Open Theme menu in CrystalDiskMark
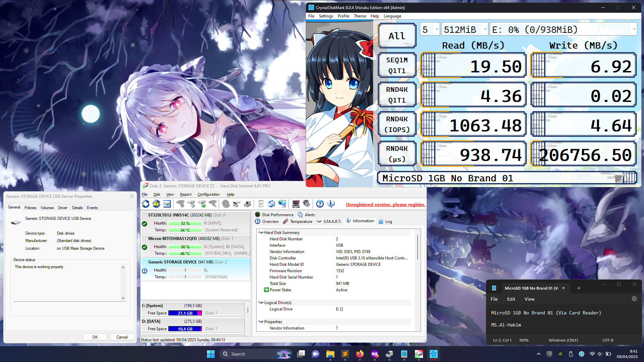The height and width of the screenshot is (362, 644). point(360,16)
